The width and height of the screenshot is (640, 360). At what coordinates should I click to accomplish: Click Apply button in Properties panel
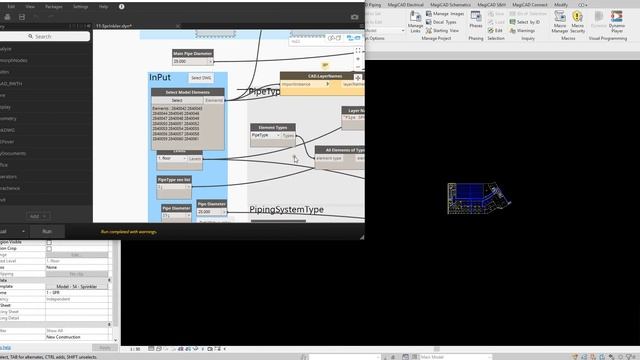tap(105, 347)
